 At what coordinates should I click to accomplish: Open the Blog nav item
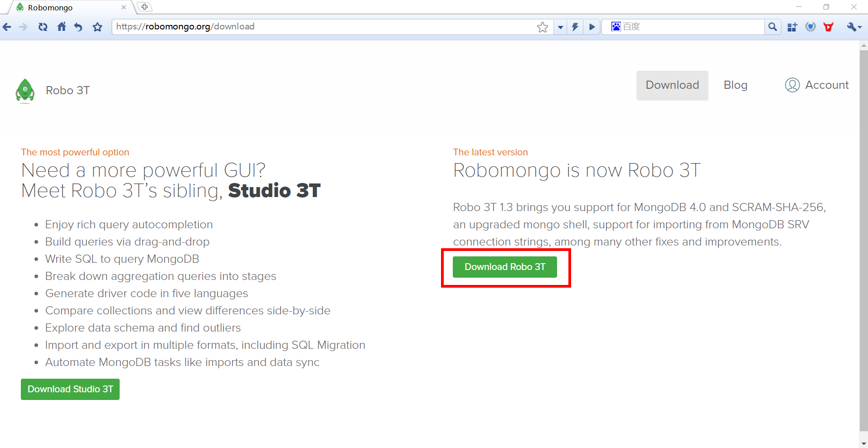(x=735, y=85)
